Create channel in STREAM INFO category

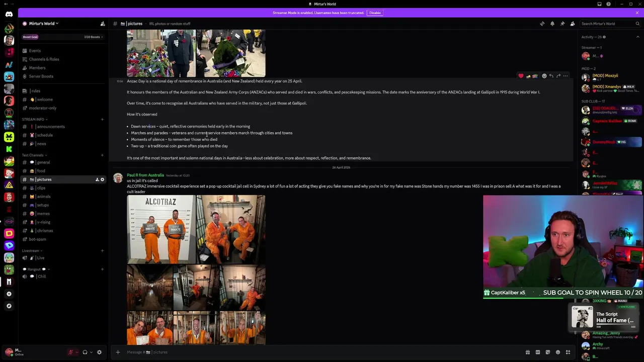pyautogui.click(x=102, y=119)
